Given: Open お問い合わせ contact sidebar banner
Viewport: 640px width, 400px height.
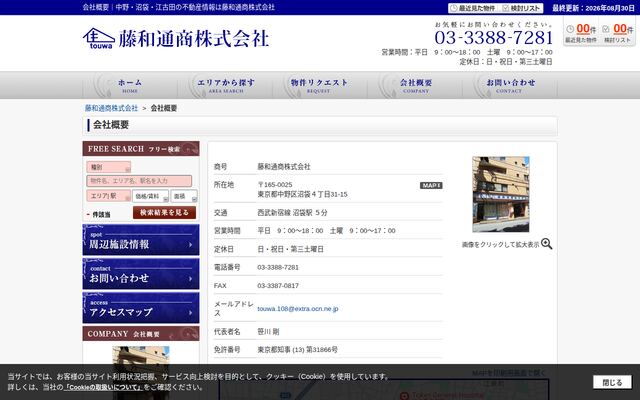Looking at the screenshot, I should coord(141,274).
